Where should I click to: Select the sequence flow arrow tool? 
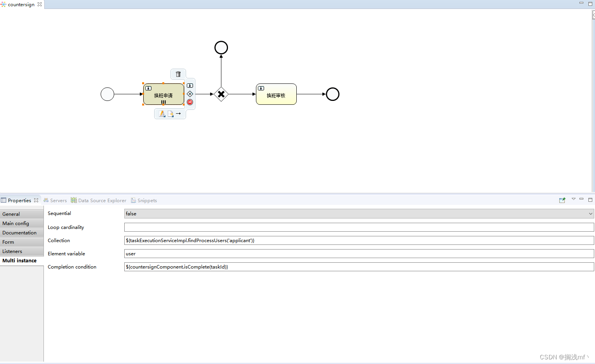click(x=178, y=114)
